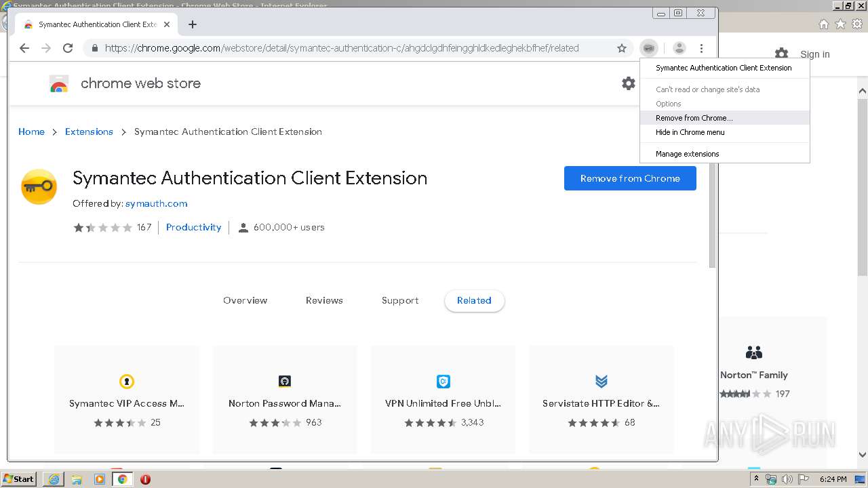Click Sign in link in background window
868x488 pixels.
[814, 54]
